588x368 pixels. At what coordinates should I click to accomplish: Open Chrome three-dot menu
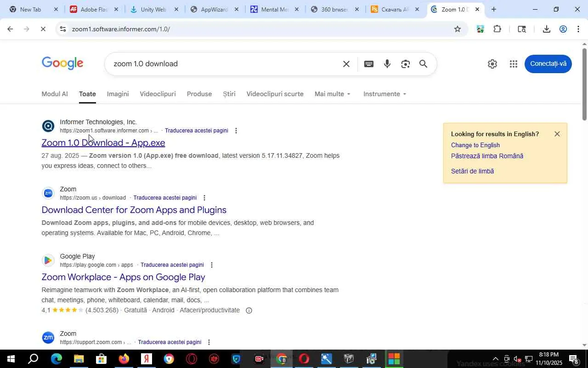tap(578, 29)
